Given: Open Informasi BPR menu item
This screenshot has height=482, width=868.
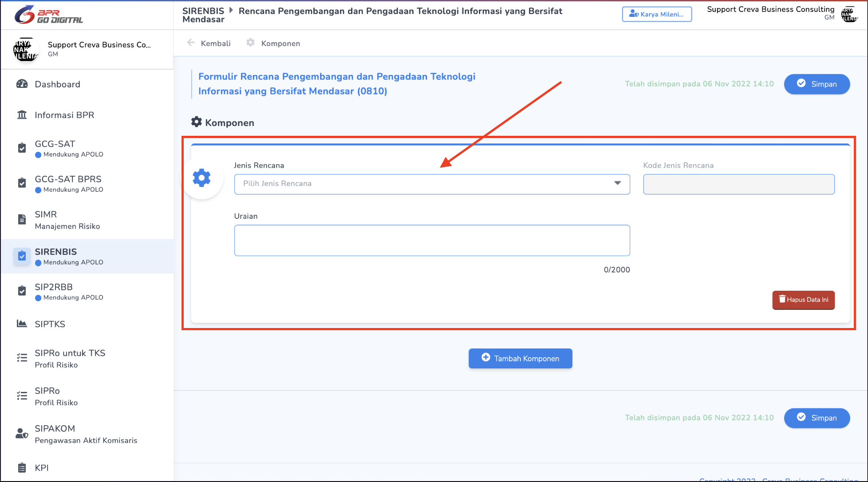Looking at the screenshot, I should (87, 115).
